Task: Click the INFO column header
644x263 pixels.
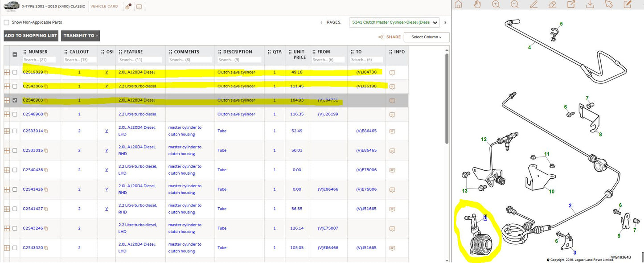Action: pos(399,52)
